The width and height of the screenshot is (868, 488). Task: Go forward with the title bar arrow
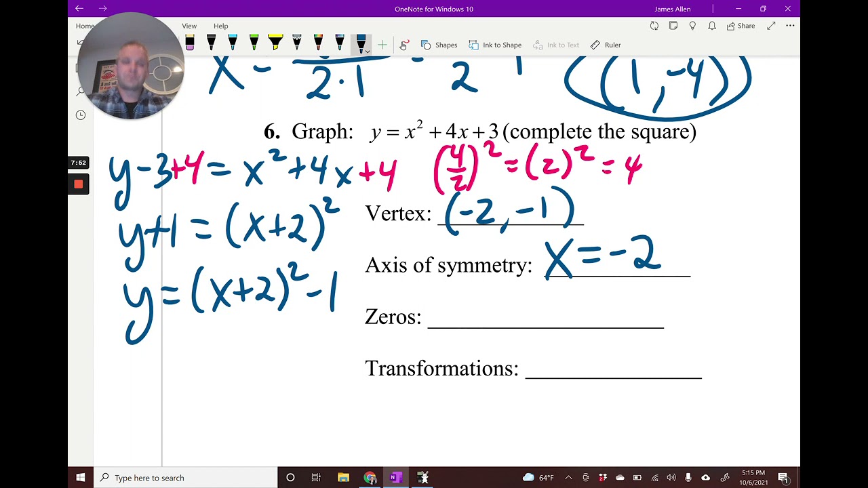pyautogui.click(x=102, y=9)
